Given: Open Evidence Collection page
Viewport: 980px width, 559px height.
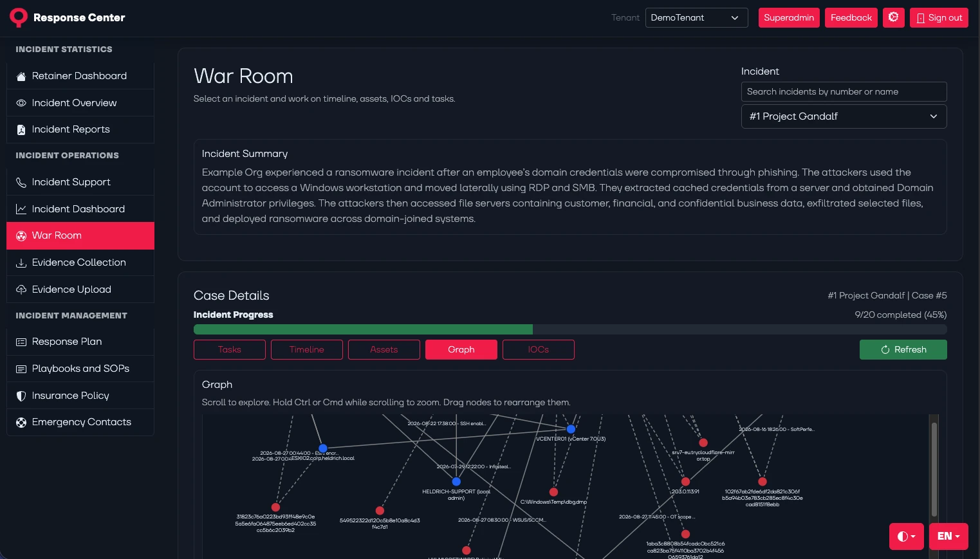Looking at the screenshot, I should tap(80, 262).
